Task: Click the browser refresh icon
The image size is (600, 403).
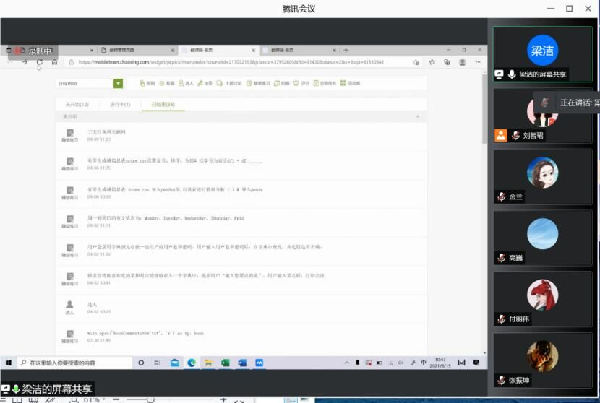Action: click(x=40, y=61)
